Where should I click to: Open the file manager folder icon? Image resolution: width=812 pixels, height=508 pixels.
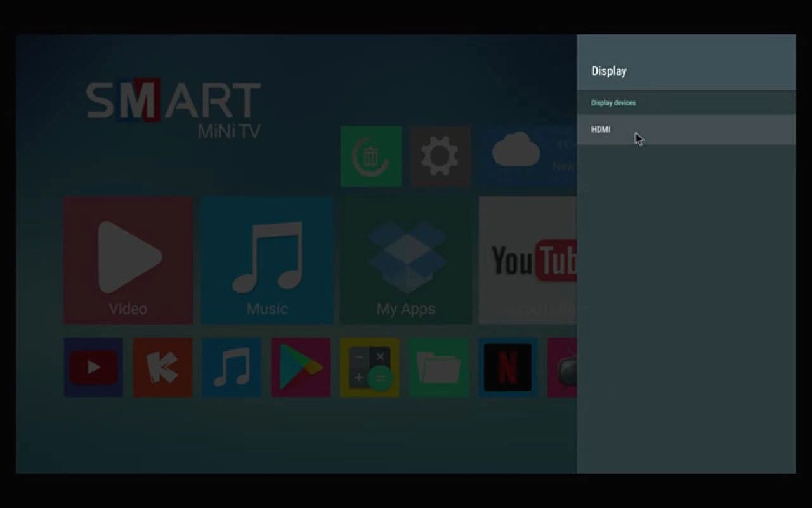pos(438,367)
